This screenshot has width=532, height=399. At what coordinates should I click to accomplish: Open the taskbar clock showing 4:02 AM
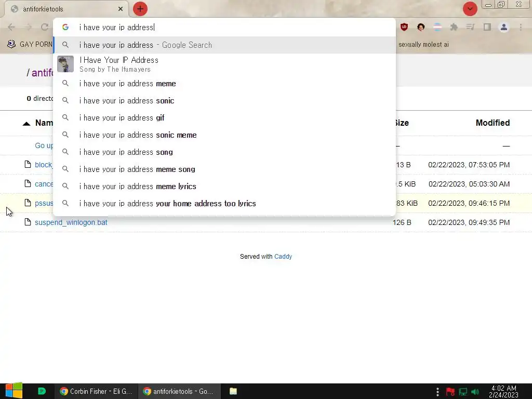503,391
